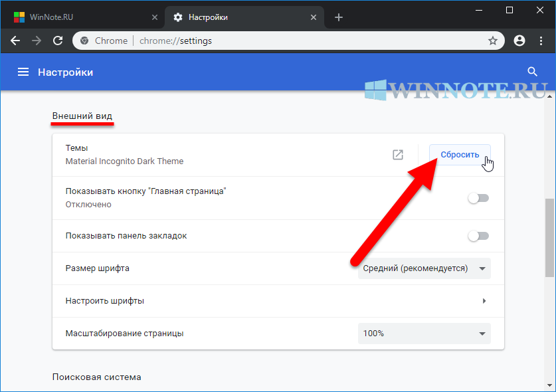556x392 pixels.
Task: Bookmark this page with the star icon
Action: pyautogui.click(x=492, y=41)
